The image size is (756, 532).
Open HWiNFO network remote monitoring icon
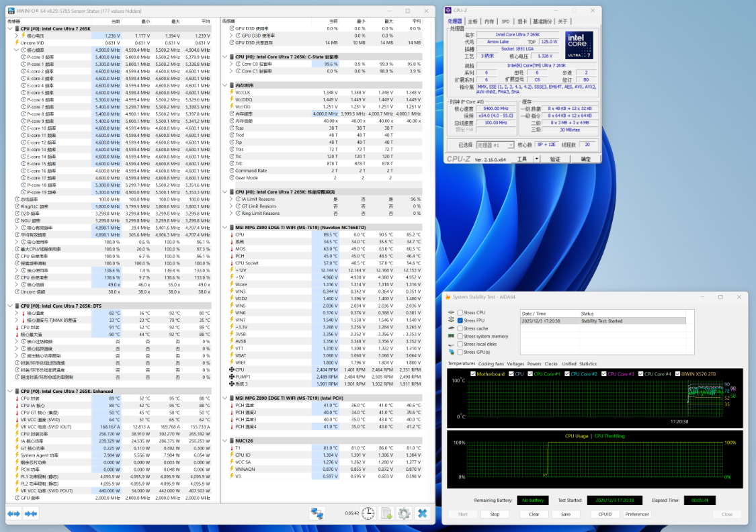(x=317, y=513)
